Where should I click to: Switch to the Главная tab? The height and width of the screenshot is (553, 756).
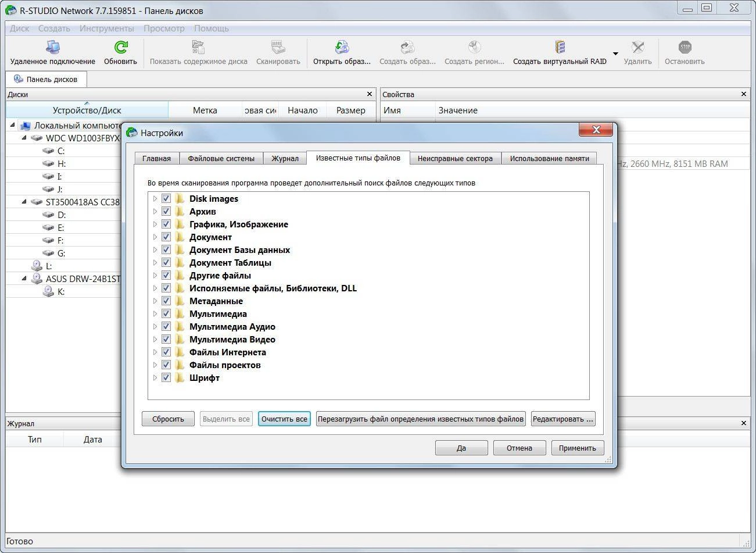pyautogui.click(x=156, y=158)
